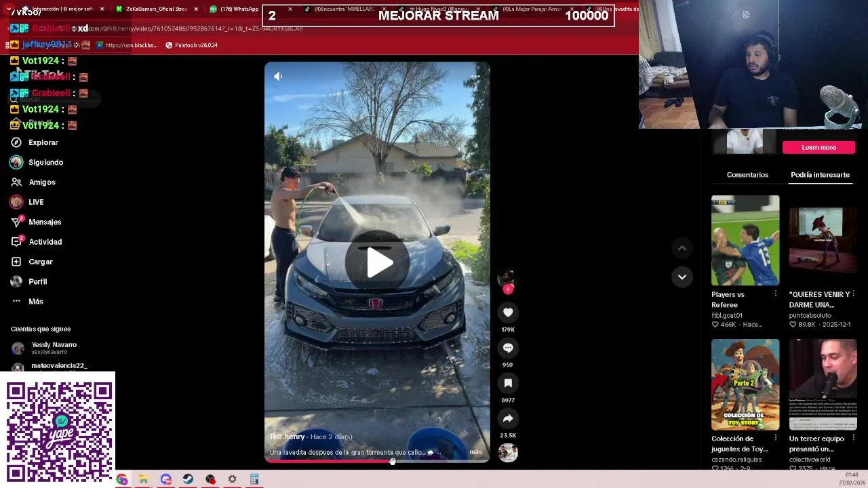868x488 pixels.
Task: Like the video with the heart icon
Action: click(508, 312)
